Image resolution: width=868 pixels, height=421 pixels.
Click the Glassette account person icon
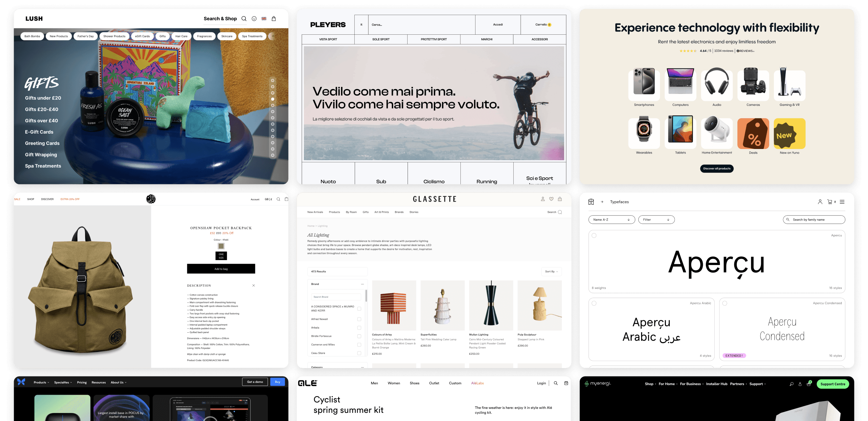(543, 199)
